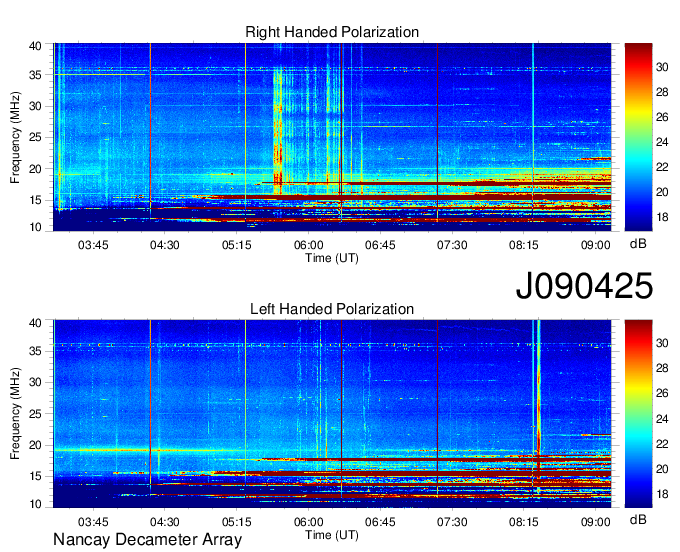The image size is (680, 552).
Task: Click the 28 dB tick on lower color bar
Action: (662, 369)
